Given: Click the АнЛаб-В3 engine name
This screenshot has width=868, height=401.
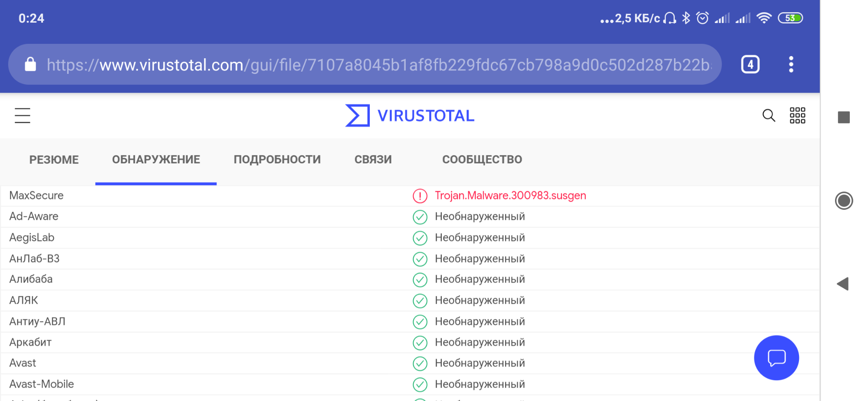Looking at the screenshot, I should 34,258.
